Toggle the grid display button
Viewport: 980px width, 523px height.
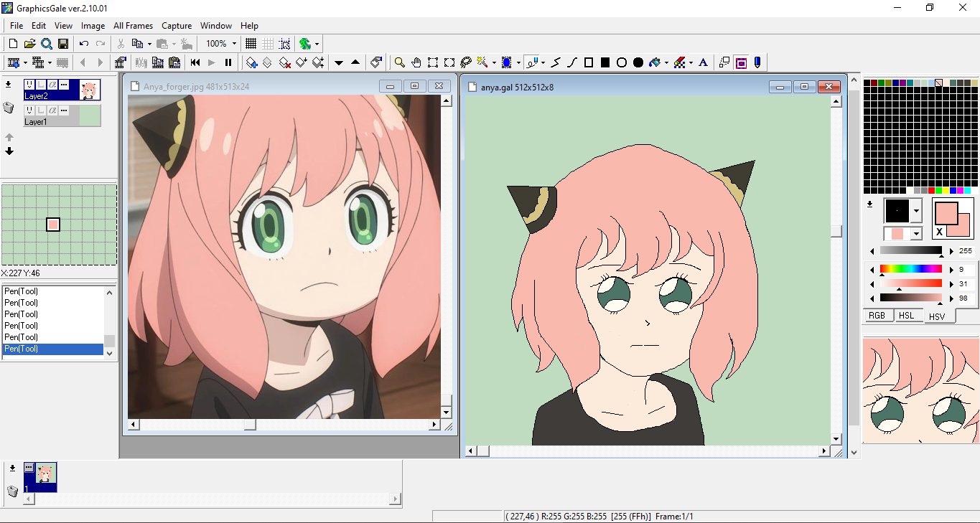(x=251, y=44)
